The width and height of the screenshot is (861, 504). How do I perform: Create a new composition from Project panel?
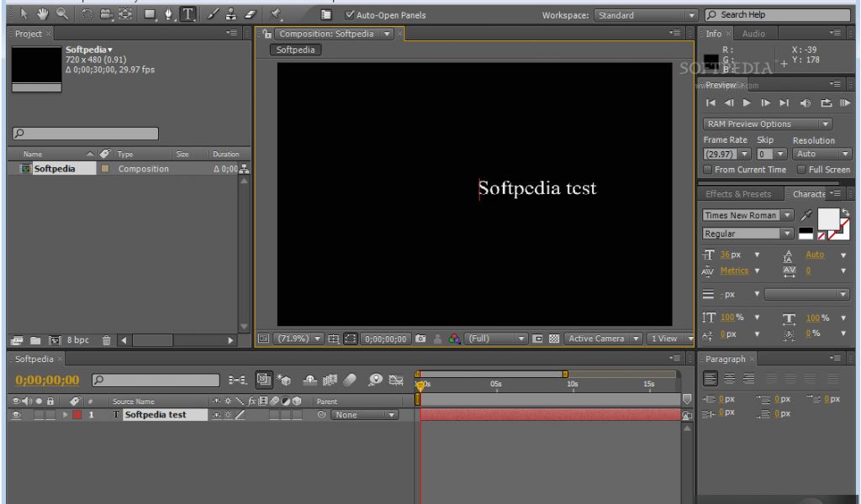click(55, 340)
